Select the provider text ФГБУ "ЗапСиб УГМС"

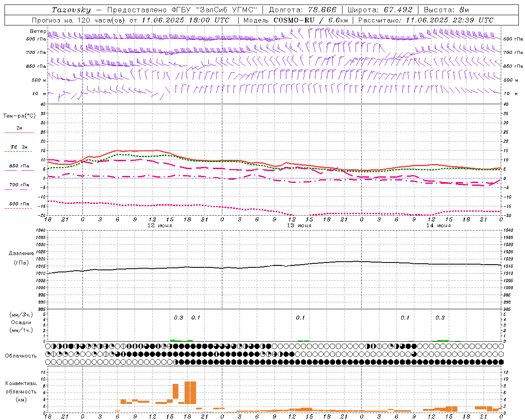coord(214,10)
